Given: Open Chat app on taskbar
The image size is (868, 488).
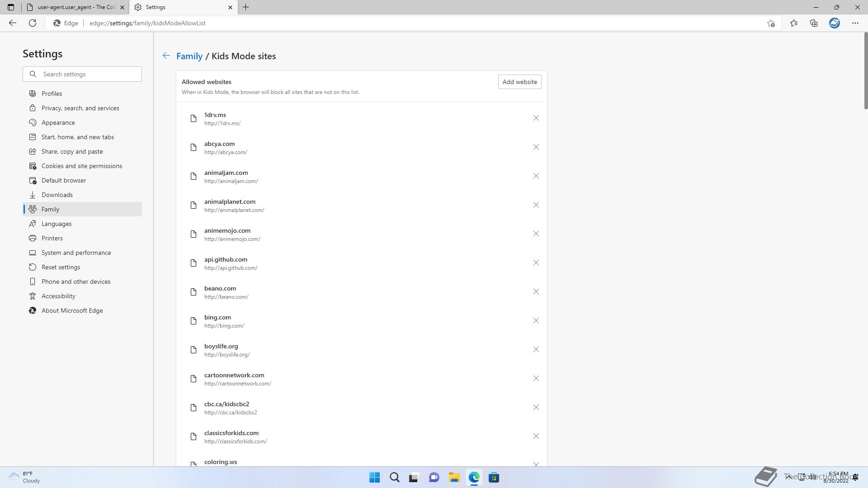Looking at the screenshot, I should [434, 478].
